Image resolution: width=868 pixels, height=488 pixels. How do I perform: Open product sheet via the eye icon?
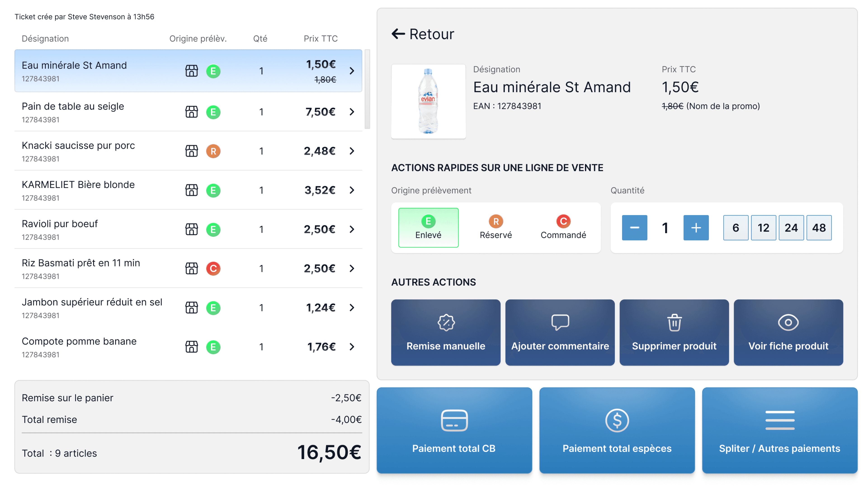tap(788, 322)
